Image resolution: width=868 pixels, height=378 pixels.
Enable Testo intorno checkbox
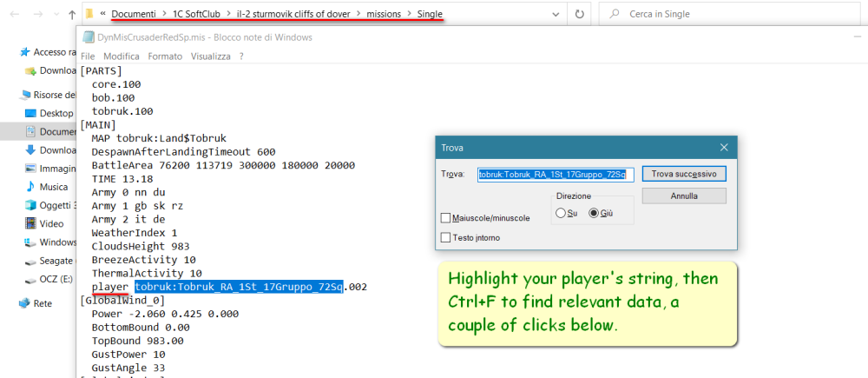coord(445,237)
